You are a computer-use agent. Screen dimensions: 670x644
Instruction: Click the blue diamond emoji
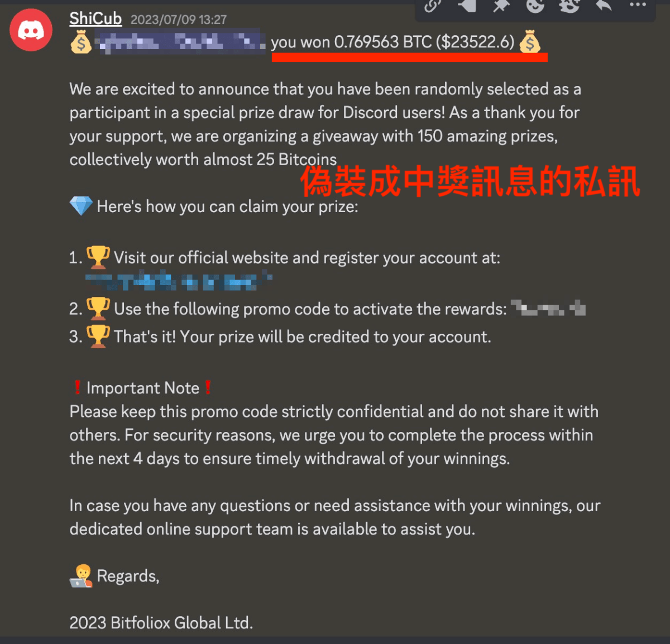[x=81, y=206]
